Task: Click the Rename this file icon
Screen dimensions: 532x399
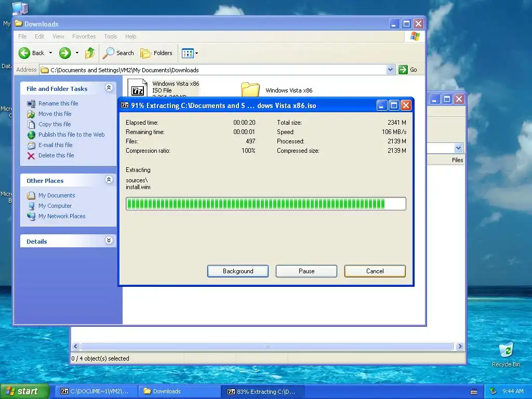Action: click(x=31, y=103)
